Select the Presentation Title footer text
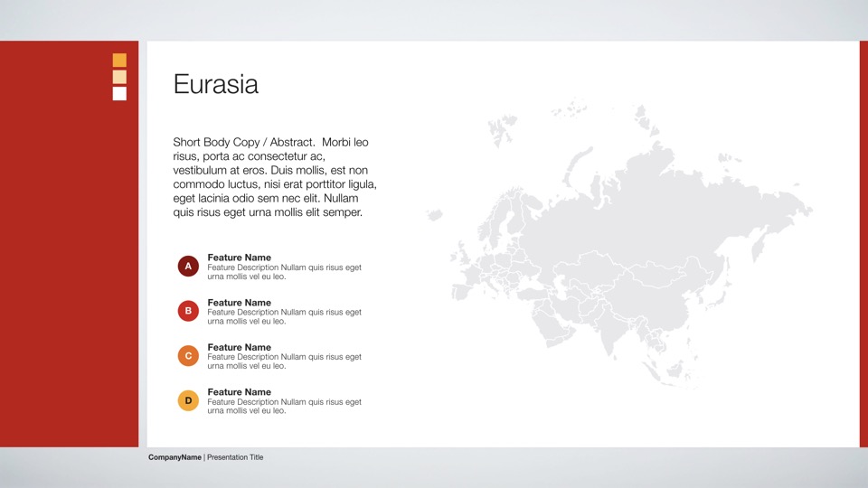The width and height of the screenshot is (868, 488). coord(235,457)
